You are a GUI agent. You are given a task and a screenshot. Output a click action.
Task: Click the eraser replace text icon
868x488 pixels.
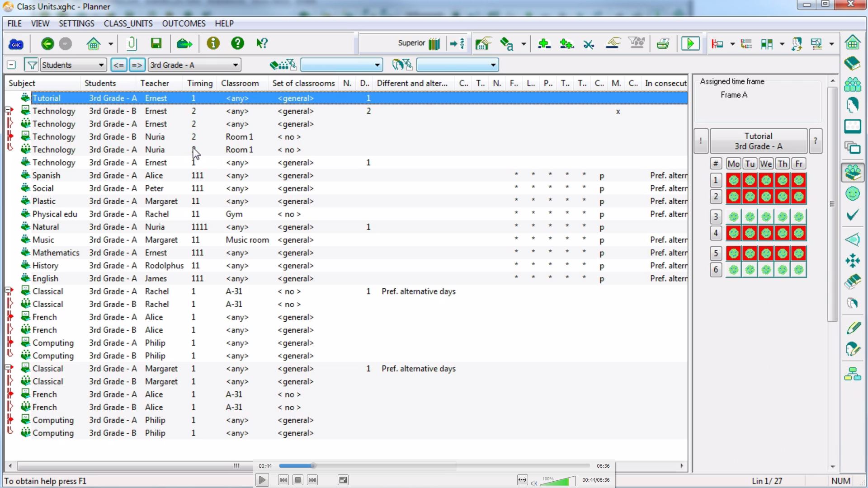pyautogui.click(x=506, y=44)
